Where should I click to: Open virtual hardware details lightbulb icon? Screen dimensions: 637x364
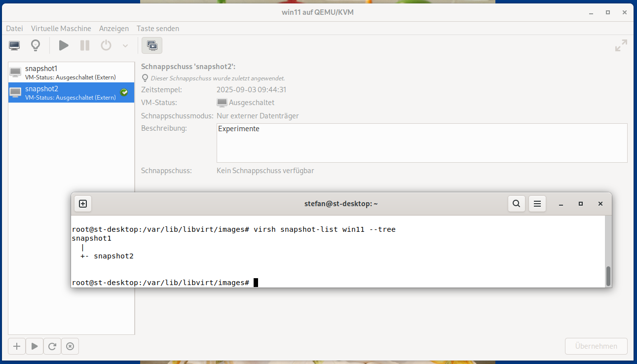point(36,46)
